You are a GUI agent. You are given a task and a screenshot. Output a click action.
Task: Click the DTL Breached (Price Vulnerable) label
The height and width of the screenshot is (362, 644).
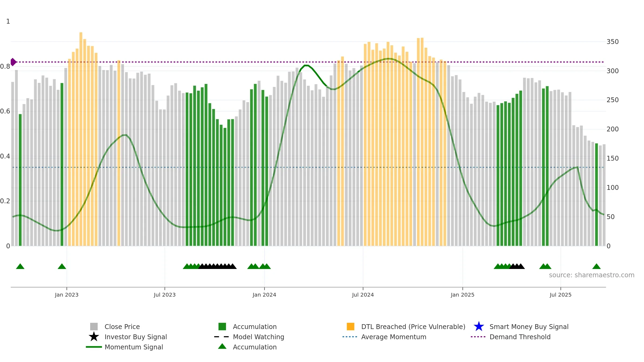(413, 327)
